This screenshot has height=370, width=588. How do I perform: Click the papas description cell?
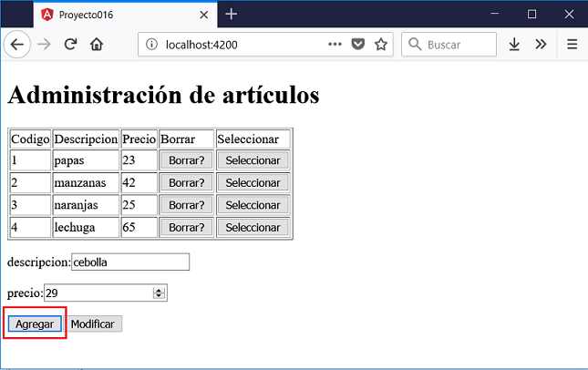86,160
